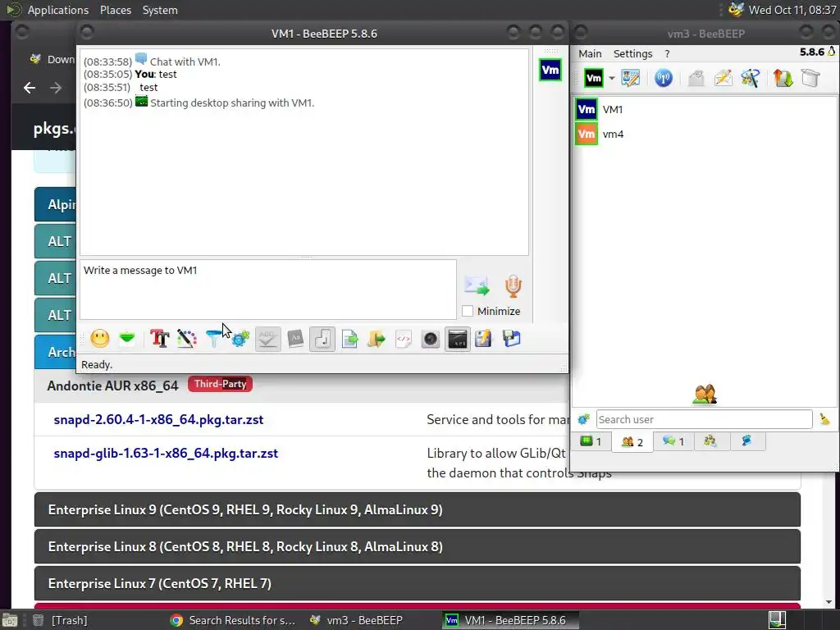Click send file document icon
840x630 pixels.
(x=349, y=339)
